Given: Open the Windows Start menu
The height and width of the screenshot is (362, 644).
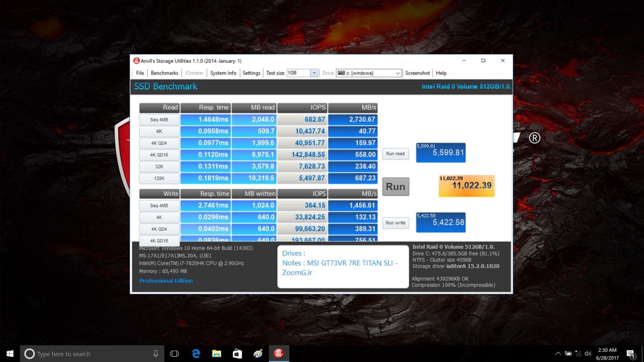Looking at the screenshot, I should pyautogui.click(x=10, y=354).
